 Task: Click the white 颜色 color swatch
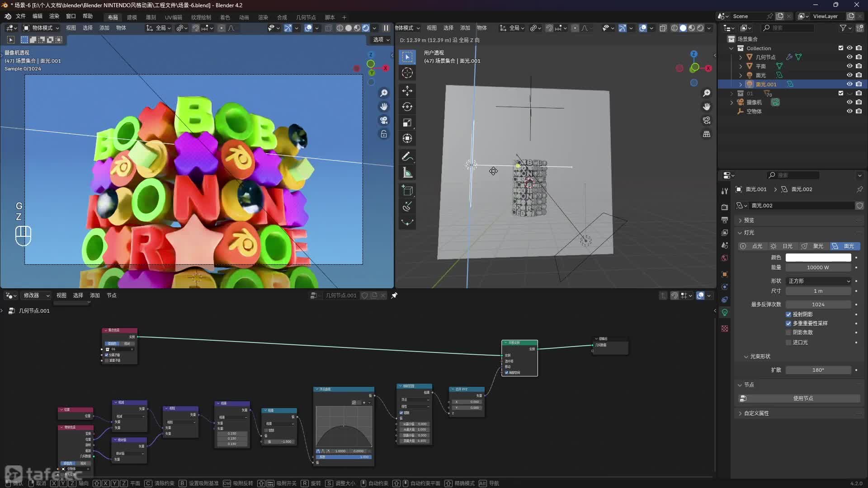click(x=818, y=258)
